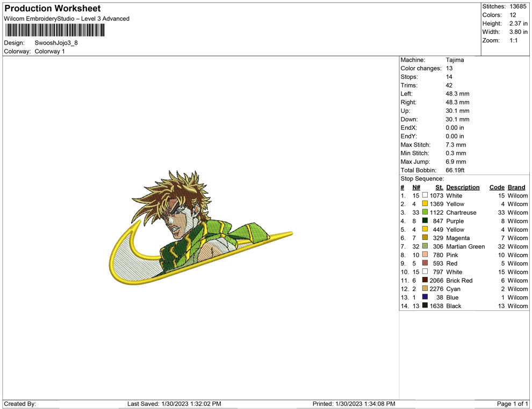Click the N# column header
The image size is (532, 409).
[x=416, y=187]
